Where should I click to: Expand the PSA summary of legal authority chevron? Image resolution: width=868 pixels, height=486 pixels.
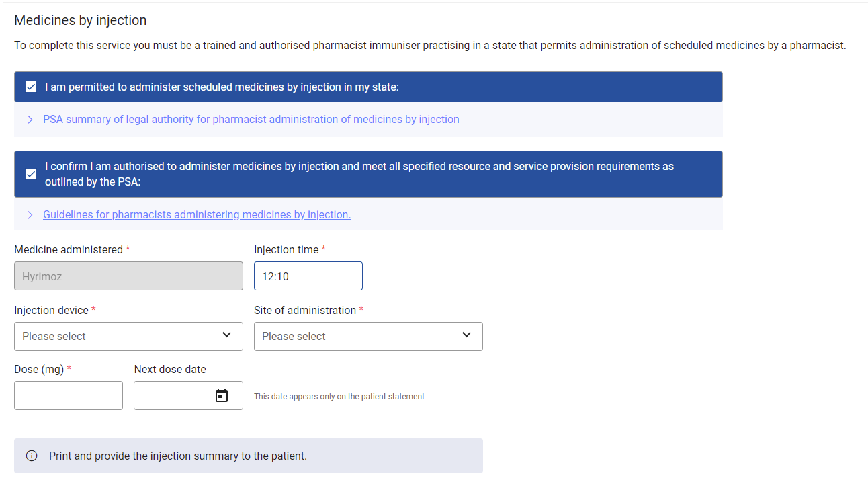(x=30, y=120)
